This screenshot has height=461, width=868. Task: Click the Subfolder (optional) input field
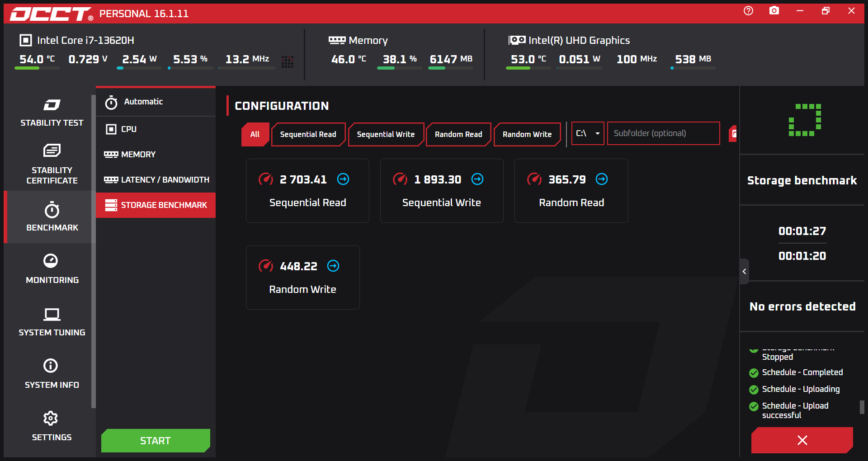663,133
